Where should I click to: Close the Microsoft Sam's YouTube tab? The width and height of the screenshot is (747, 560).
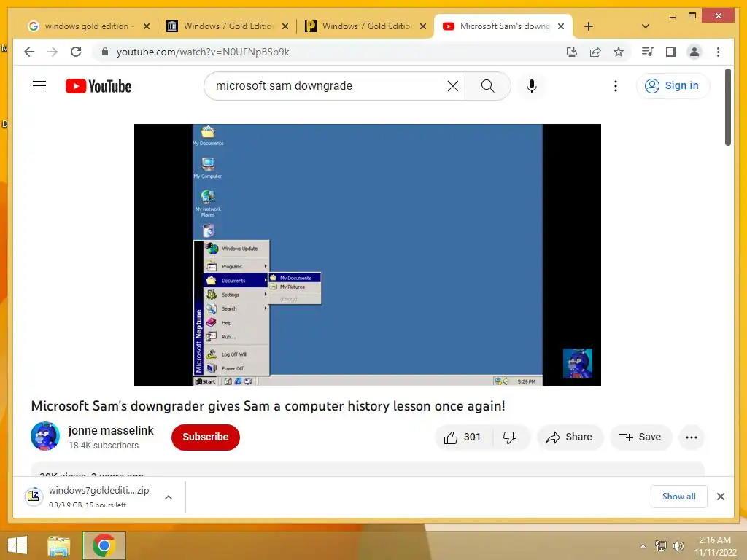coord(561,26)
